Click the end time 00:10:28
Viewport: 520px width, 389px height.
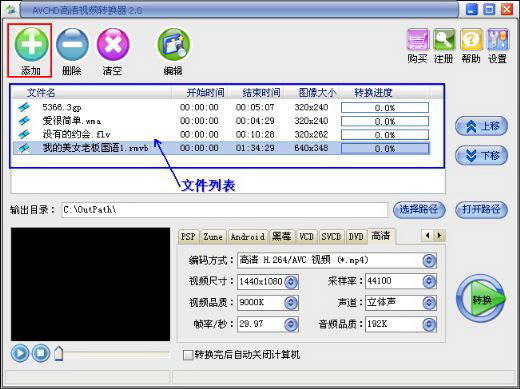click(x=255, y=135)
